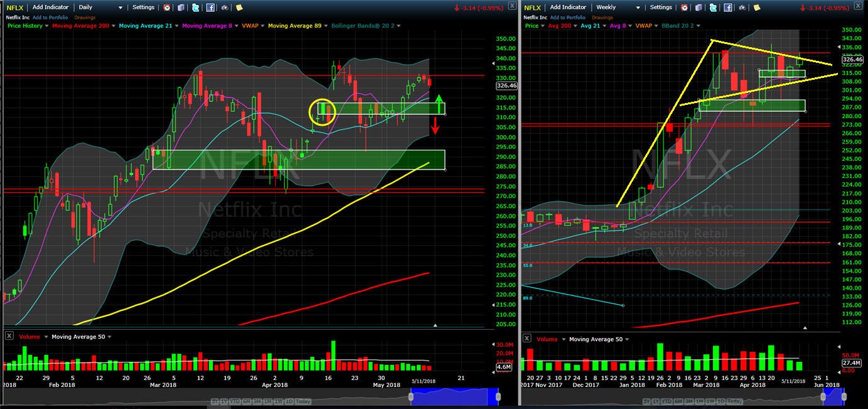Click NFLX ticker symbol in Daily chart

point(14,8)
